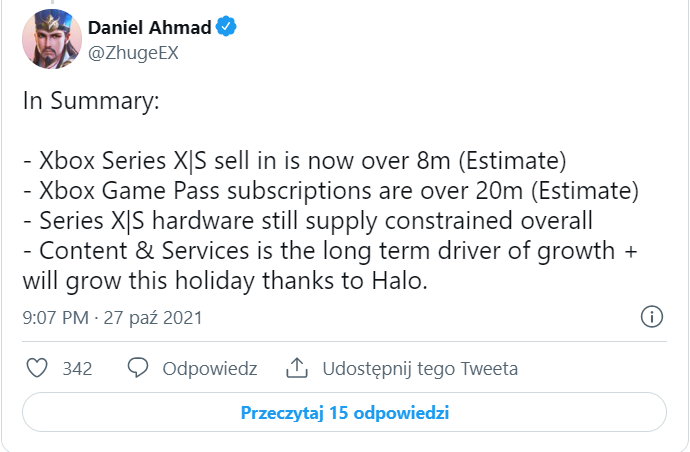690x452 pixels.
Task: Open the Twitter info circle icon
Action: 650,318
